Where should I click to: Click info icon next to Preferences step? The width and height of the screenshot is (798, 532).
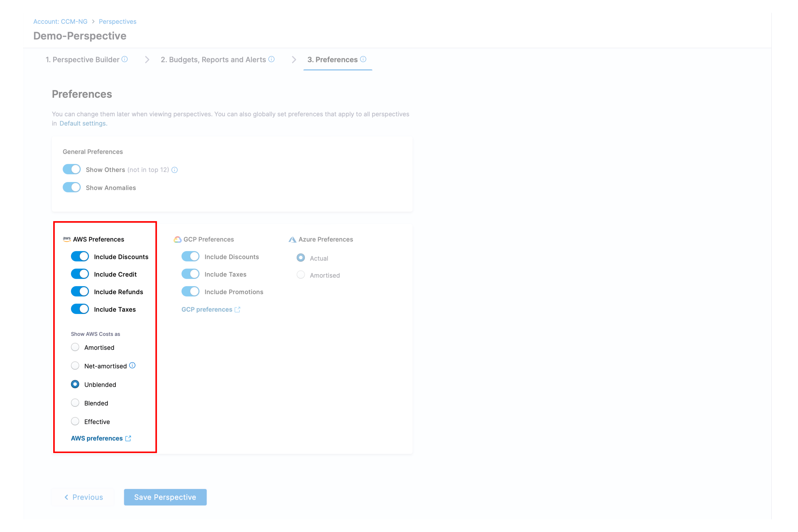point(363,59)
